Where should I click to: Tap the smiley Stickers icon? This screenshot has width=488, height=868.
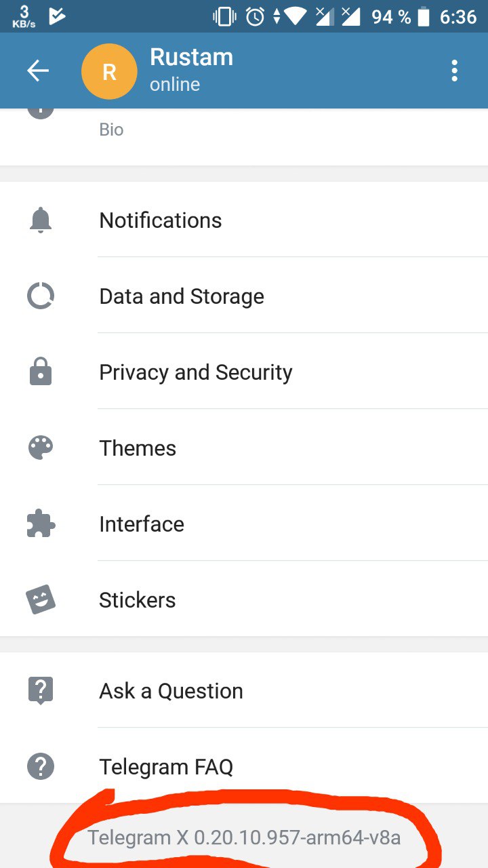point(41,599)
